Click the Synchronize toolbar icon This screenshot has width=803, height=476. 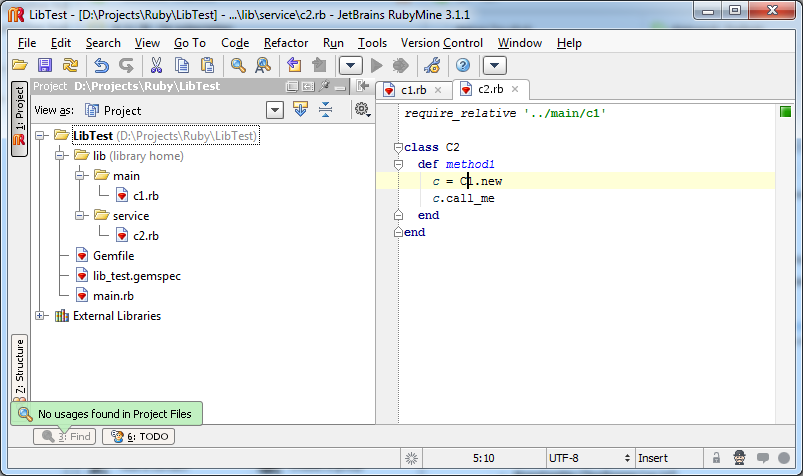(70, 65)
